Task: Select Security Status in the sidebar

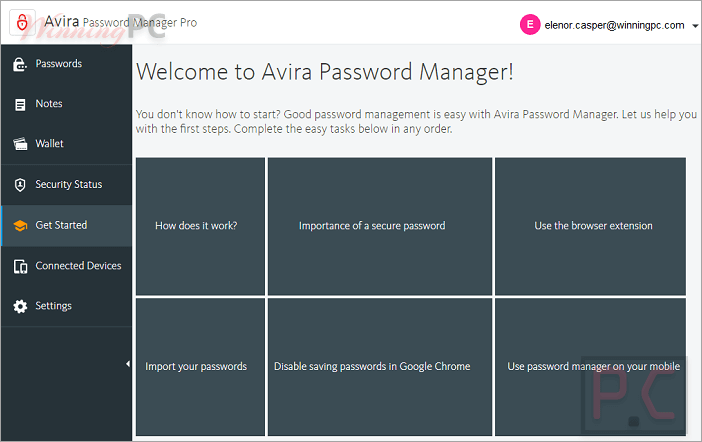Action: [66, 185]
